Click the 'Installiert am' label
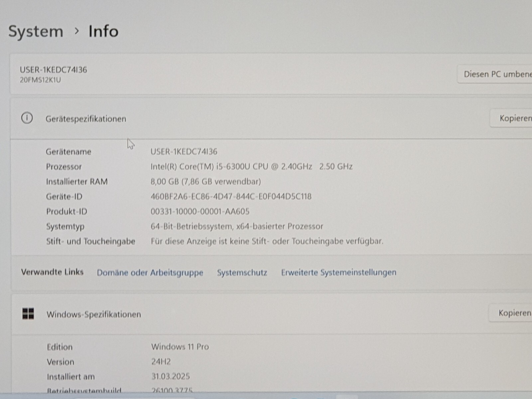The height and width of the screenshot is (399, 532). click(x=71, y=377)
